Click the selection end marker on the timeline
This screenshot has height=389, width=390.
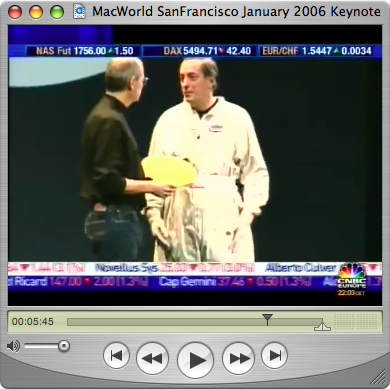[x=322, y=325]
